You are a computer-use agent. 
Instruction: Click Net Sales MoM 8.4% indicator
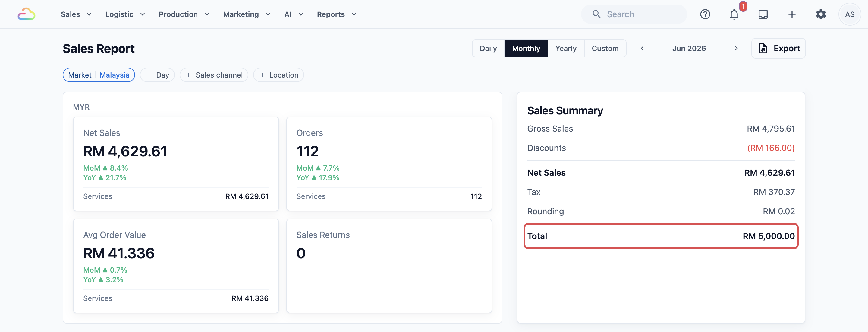[105, 168]
